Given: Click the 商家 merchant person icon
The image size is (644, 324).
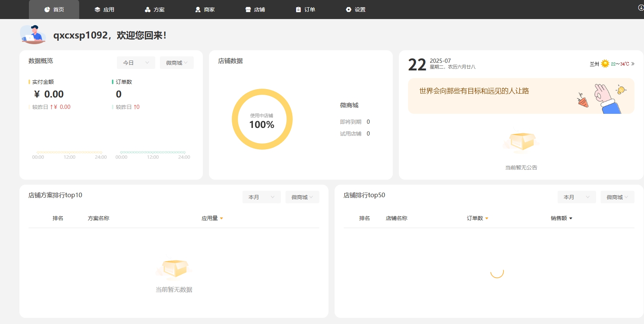Looking at the screenshot, I should [198, 10].
